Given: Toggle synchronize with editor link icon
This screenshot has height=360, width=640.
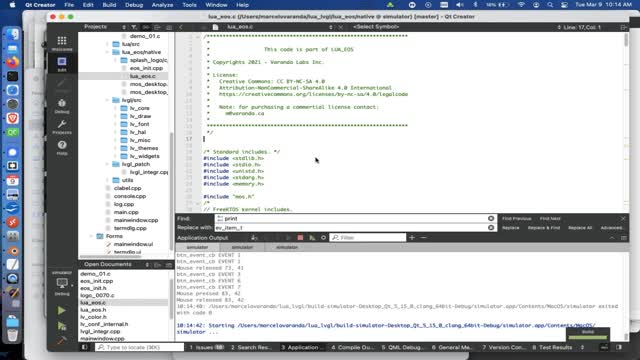Looking at the screenshot, I should click(x=146, y=27).
